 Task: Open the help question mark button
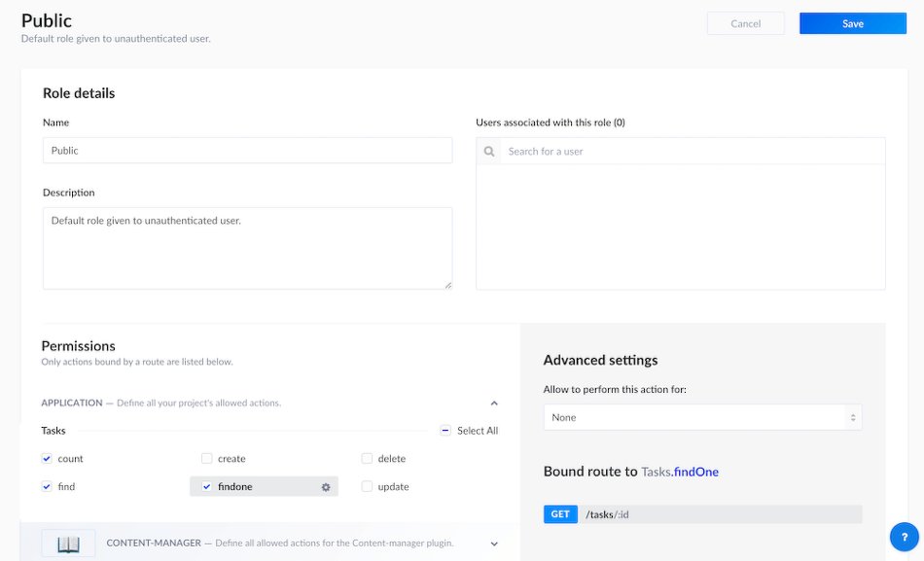(x=904, y=537)
